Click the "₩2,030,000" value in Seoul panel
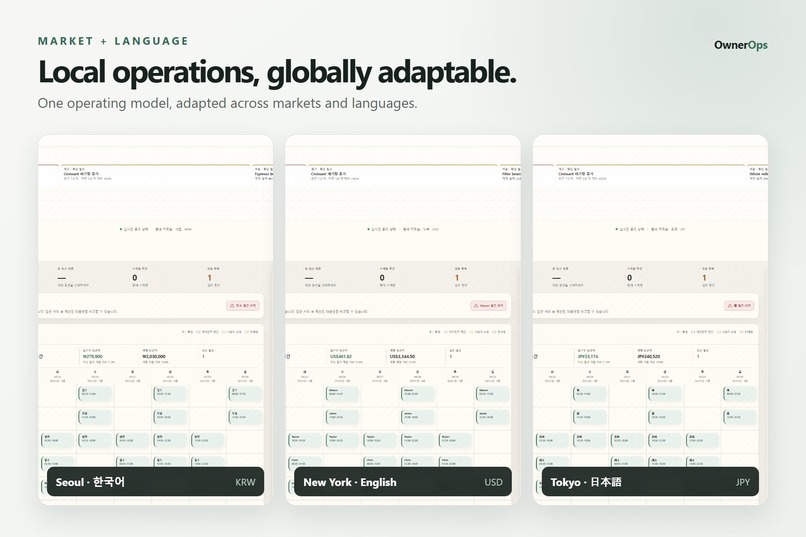 154,356
